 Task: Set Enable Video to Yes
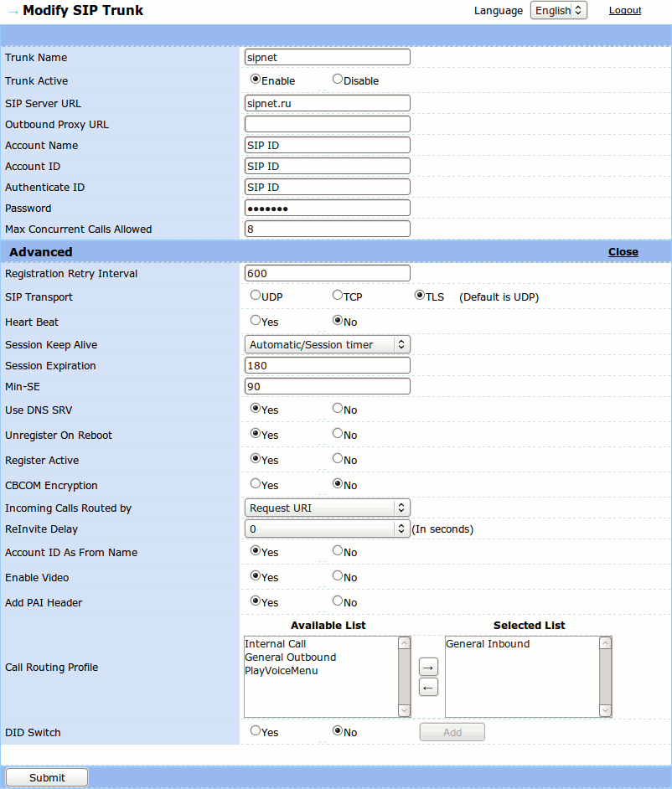point(256,575)
